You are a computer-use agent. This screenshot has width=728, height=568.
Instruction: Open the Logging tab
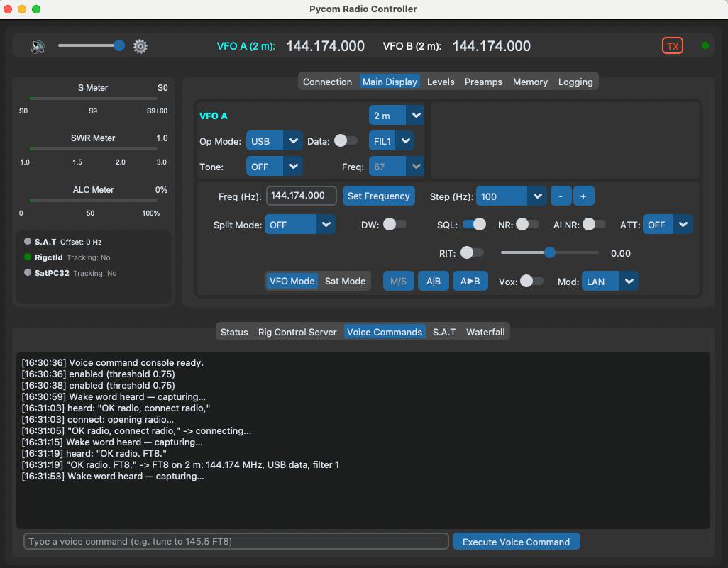pyautogui.click(x=575, y=82)
